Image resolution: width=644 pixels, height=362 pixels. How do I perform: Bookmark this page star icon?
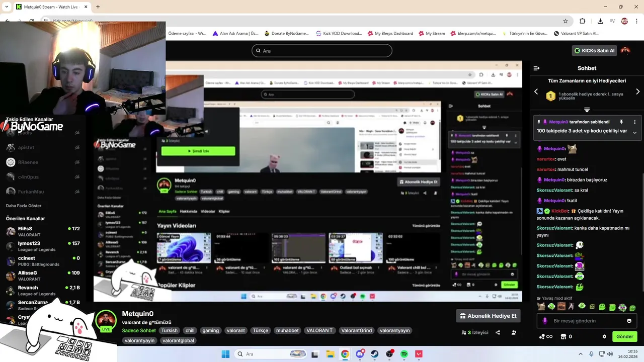566,21
